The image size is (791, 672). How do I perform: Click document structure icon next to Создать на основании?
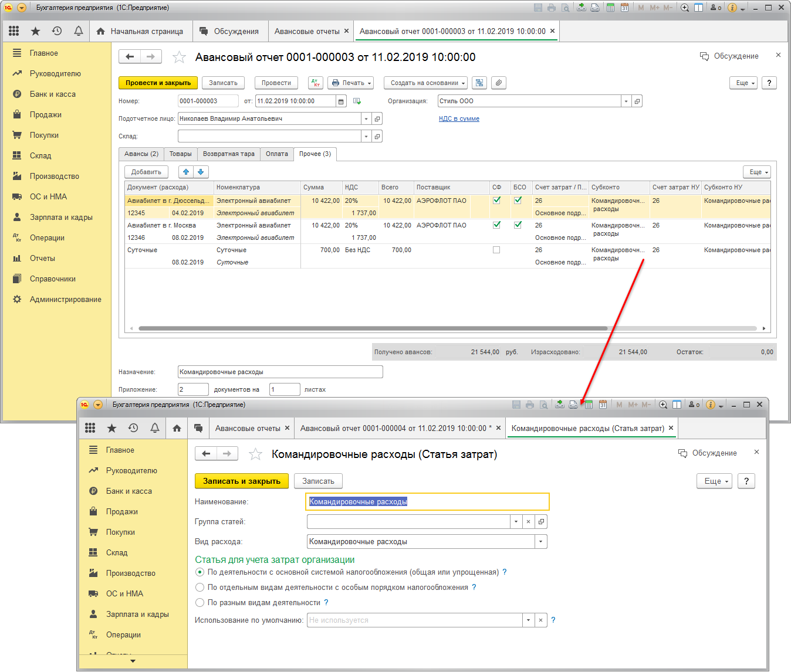tap(479, 83)
